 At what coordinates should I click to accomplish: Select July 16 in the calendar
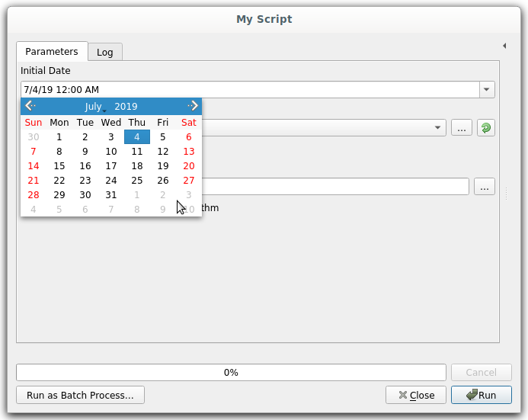point(85,165)
